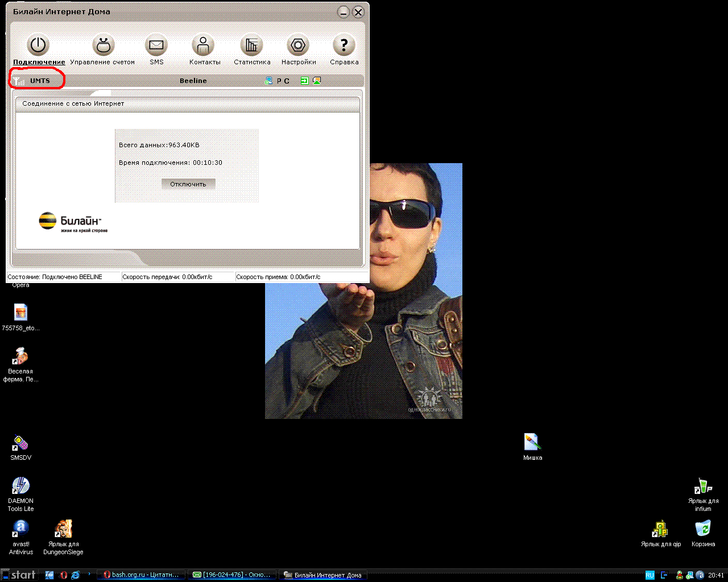Open the SMS envelope icon

click(x=156, y=45)
